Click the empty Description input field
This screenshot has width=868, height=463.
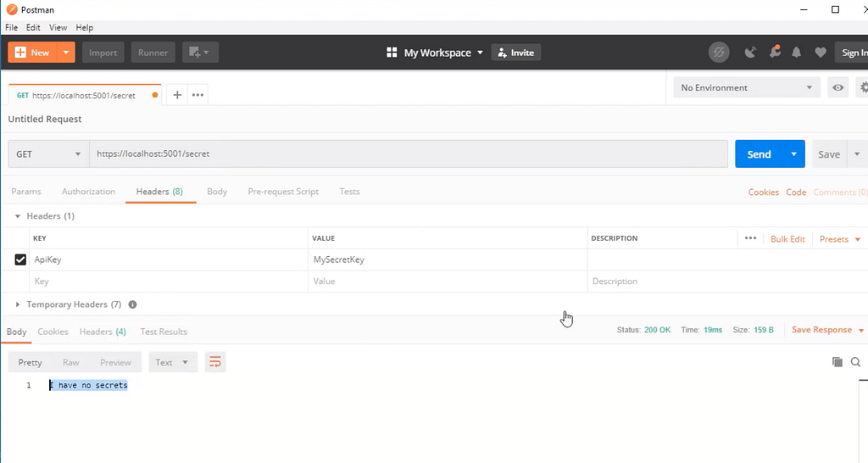[x=727, y=282]
